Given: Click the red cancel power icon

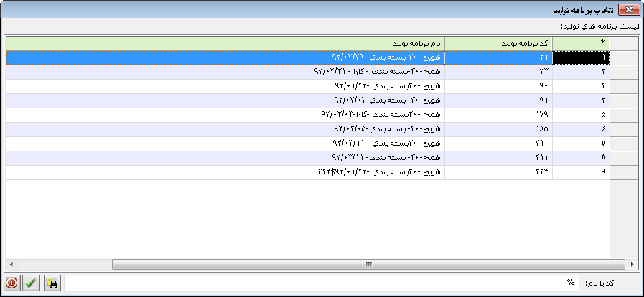Looking at the screenshot, I should 11,283.
